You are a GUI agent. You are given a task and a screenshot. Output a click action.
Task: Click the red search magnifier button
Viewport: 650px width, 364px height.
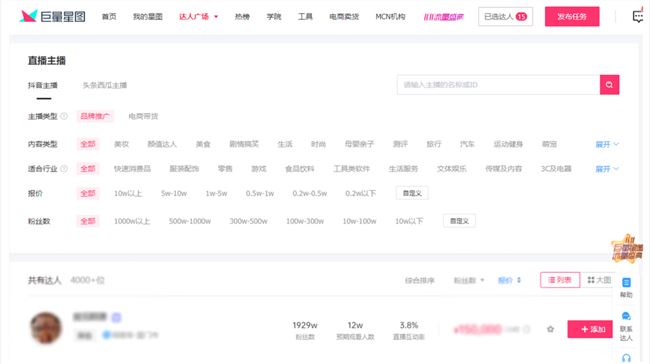pos(609,85)
